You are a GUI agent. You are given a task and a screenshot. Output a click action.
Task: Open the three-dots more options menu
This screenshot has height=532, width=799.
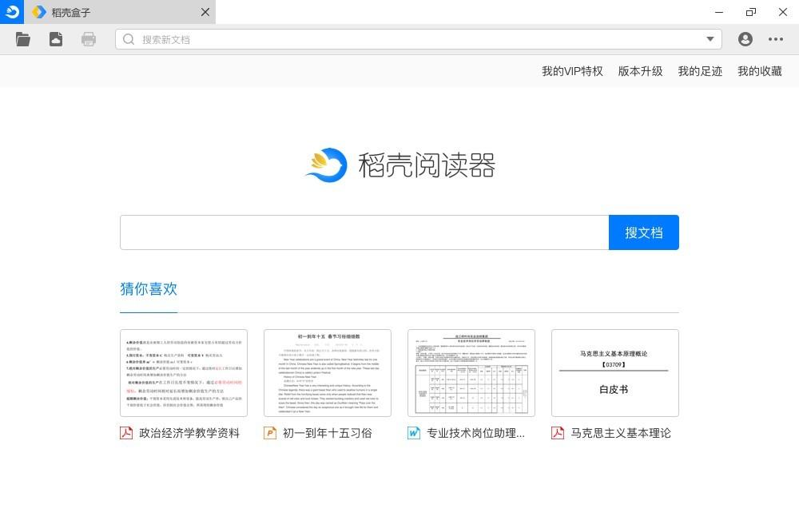pyautogui.click(x=776, y=39)
